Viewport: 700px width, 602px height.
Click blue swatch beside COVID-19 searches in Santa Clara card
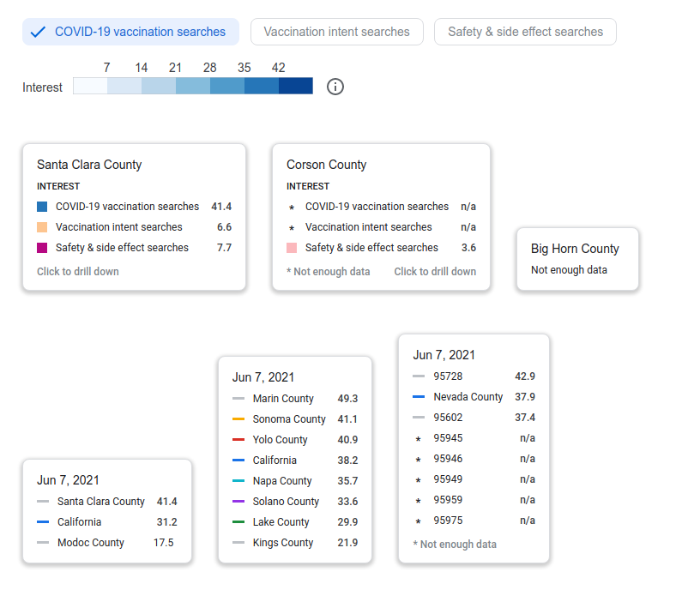(x=42, y=207)
